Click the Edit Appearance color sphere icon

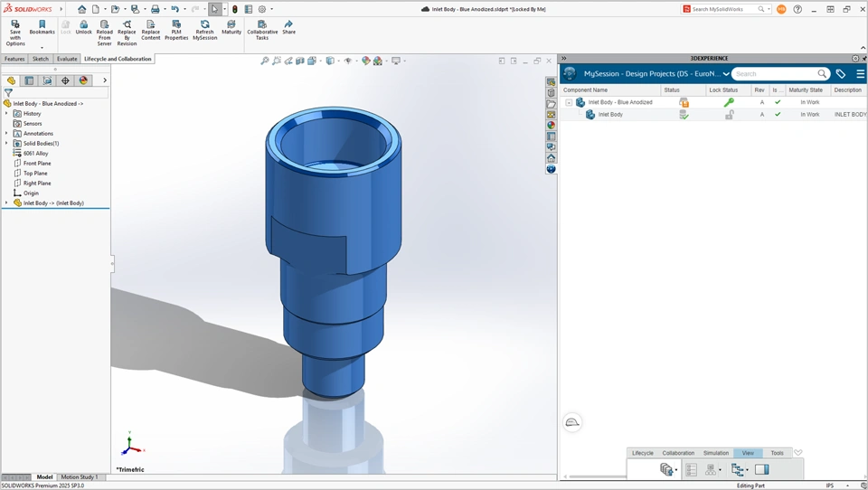[366, 61]
